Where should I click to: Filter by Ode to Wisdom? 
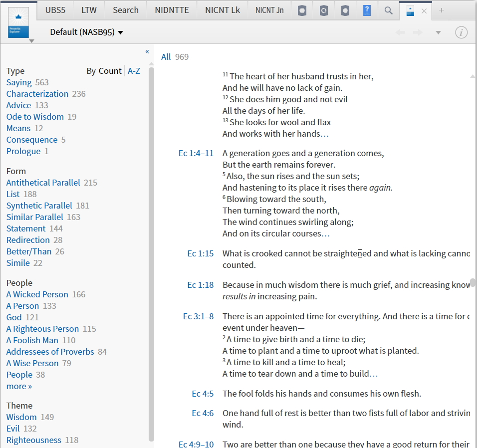point(35,117)
